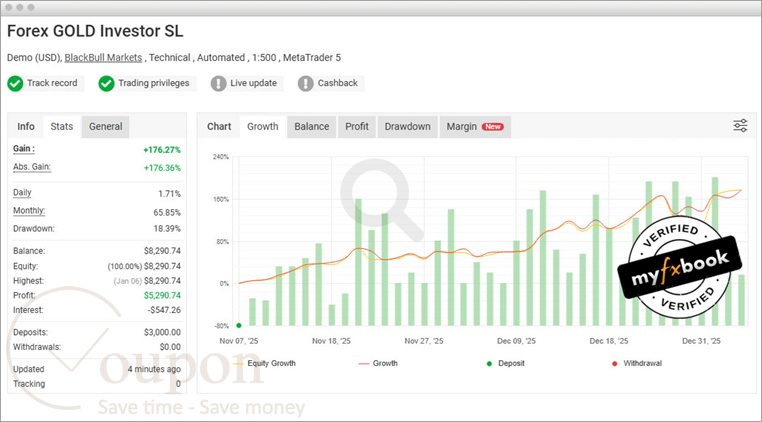
Task: Click the Track record label
Action: (52, 83)
